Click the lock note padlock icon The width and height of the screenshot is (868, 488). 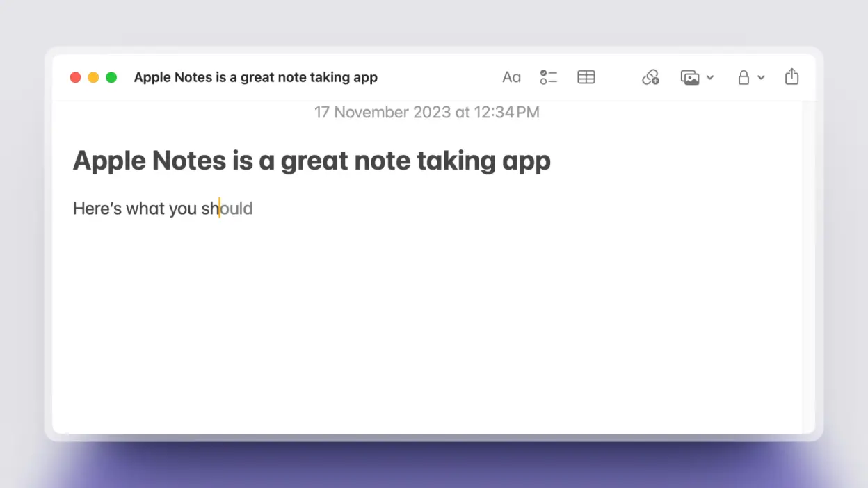pos(744,77)
